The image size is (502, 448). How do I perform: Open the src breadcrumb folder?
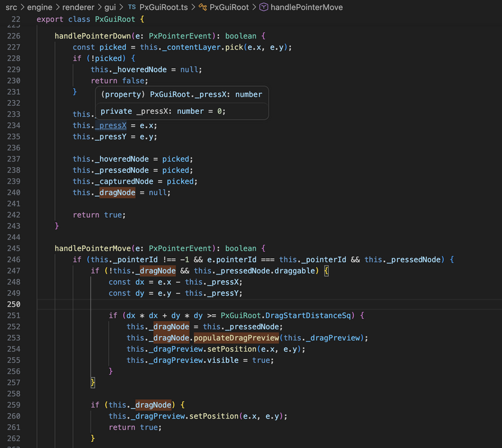(x=11, y=7)
